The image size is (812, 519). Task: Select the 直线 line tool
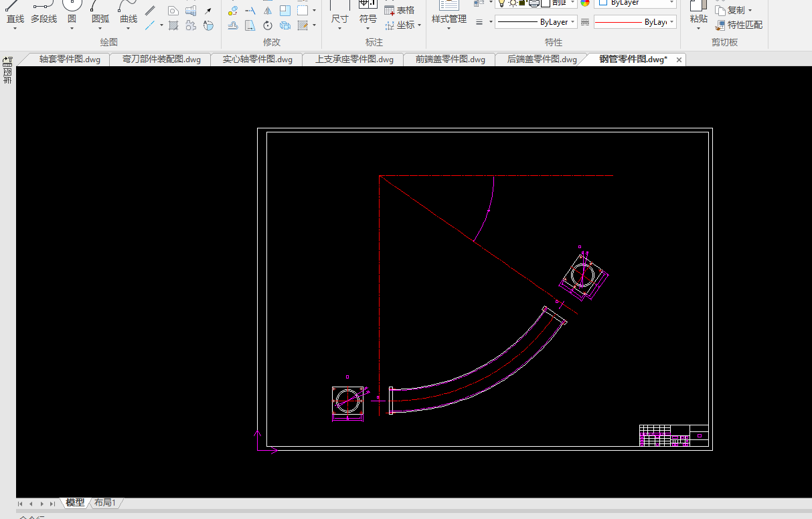15,13
